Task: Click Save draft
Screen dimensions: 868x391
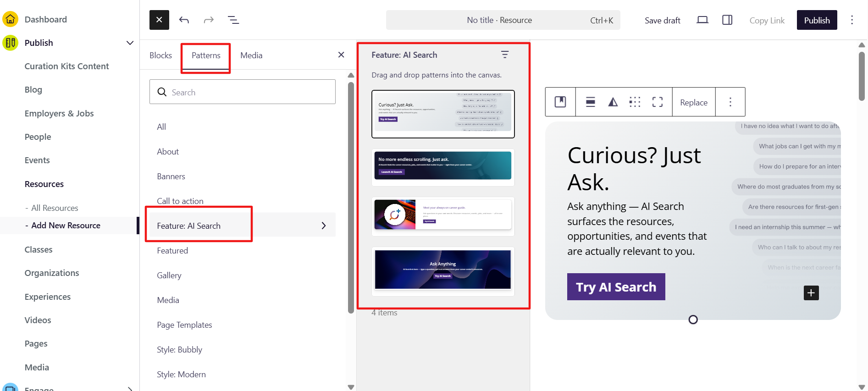Action: (662, 20)
